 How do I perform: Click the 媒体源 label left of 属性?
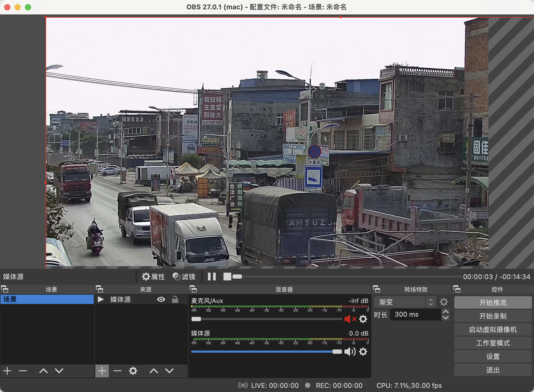coord(13,277)
